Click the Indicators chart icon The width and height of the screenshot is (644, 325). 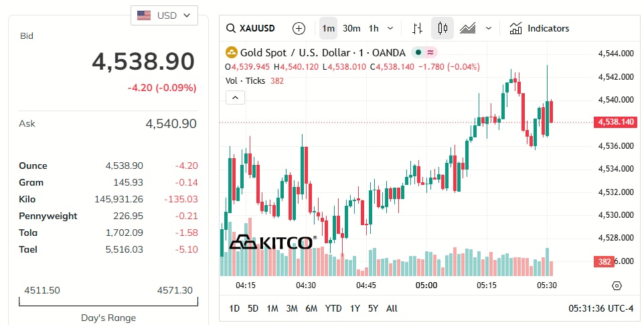pos(515,28)
